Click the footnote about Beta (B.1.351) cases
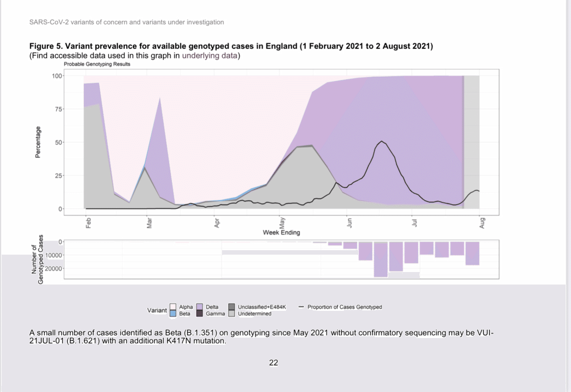Viewport: 571px width, 392px height. (x=261, y=337)
